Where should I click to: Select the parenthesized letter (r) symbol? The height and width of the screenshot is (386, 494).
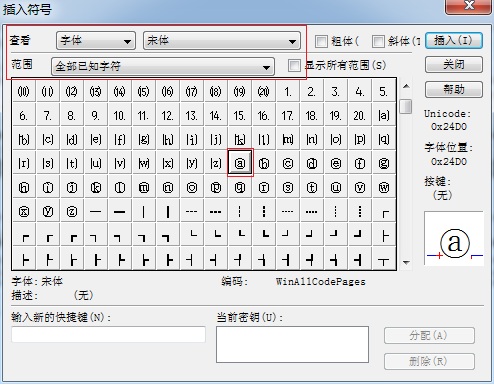pyautogui.click(x=24, y=163)
